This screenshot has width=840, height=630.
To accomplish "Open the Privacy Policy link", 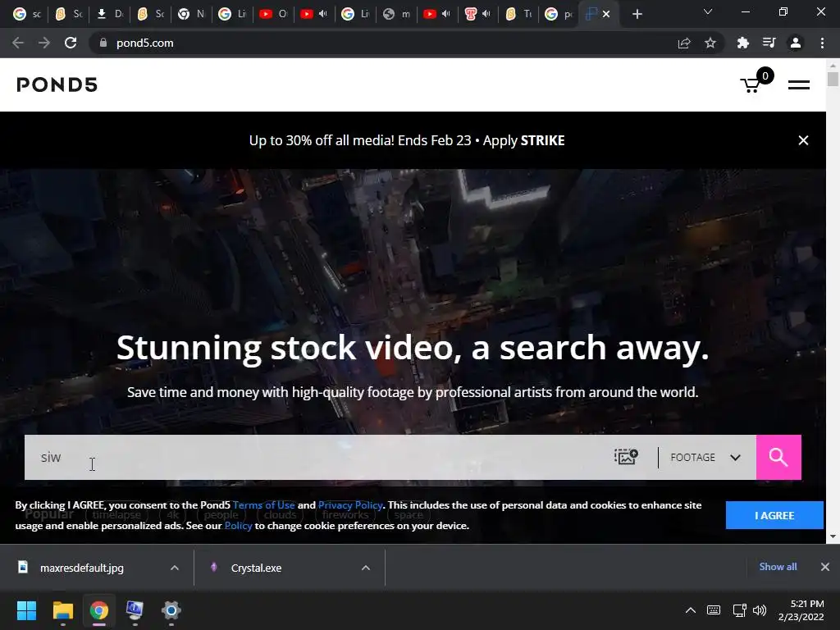I will click(x=350, y=505).
